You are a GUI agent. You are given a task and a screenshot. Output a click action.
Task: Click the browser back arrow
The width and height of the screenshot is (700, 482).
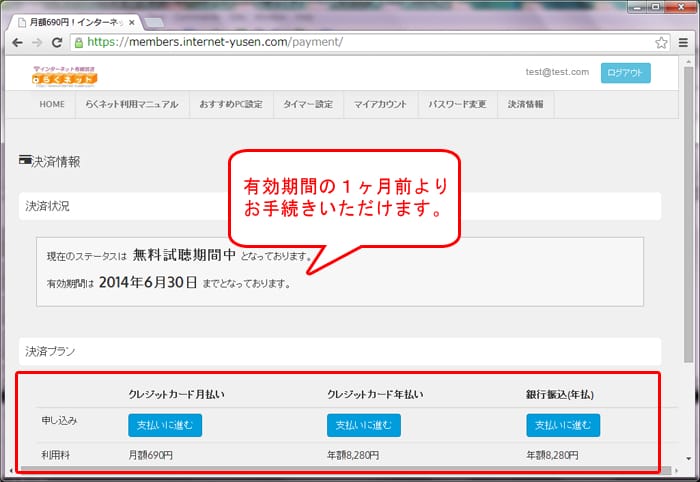[16, 43]
